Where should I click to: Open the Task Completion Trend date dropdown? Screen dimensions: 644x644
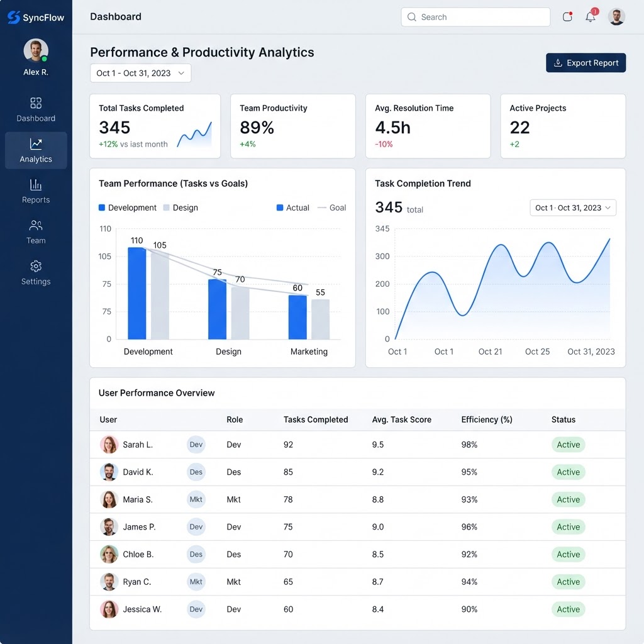[573, 208]
